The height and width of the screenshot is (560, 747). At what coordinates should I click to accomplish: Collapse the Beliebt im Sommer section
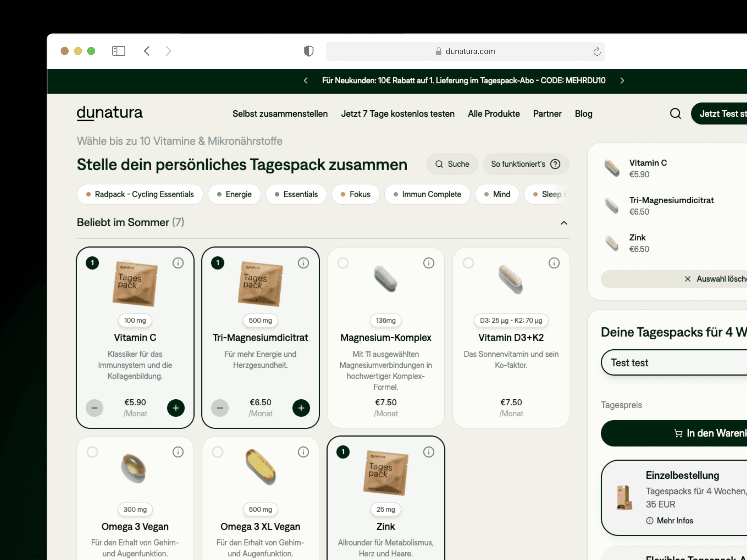click(x=564, y=223)
